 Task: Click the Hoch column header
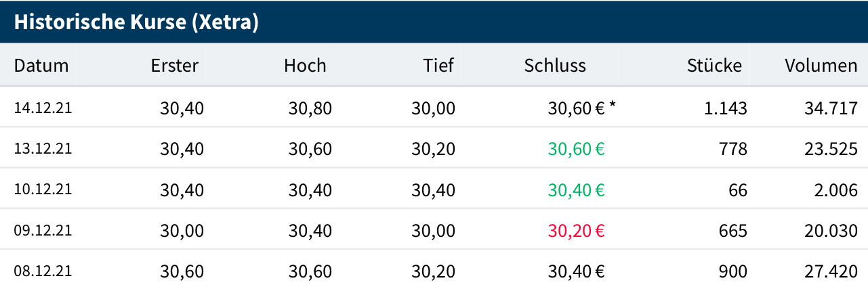(x=305, y=66)
